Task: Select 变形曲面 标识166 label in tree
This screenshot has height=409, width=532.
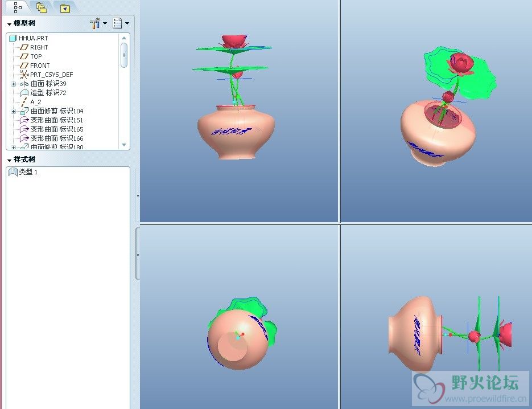Action: (x=57, y=138)
